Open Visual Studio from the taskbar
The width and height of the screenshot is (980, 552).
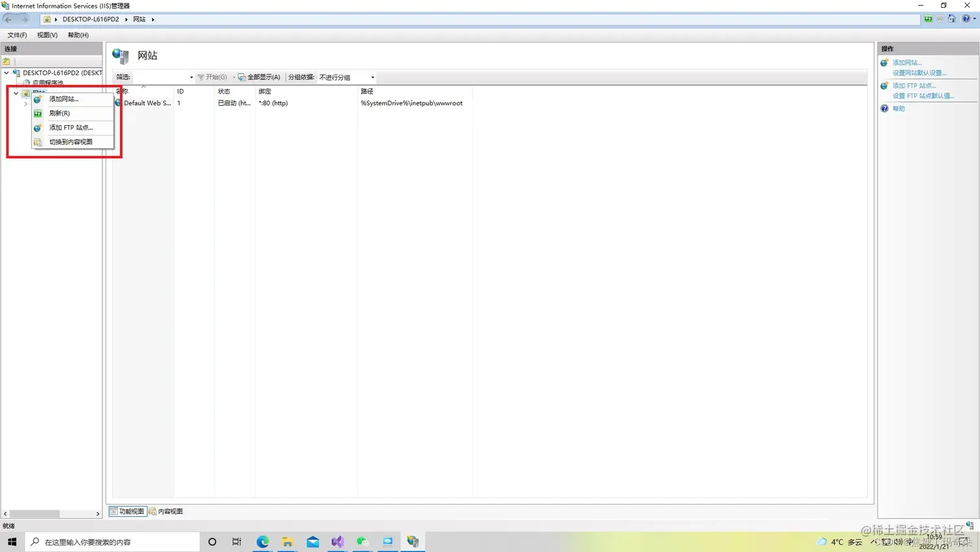click(x=338, y=542)
